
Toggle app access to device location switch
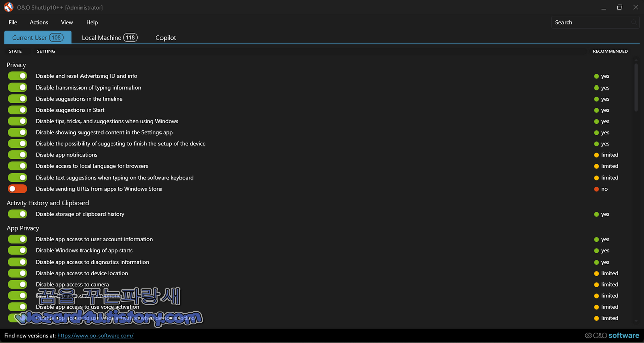[17, 273]
